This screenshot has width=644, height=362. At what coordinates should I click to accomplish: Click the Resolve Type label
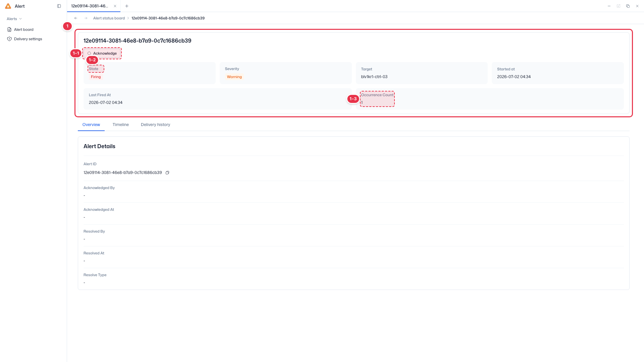point(95,275)
